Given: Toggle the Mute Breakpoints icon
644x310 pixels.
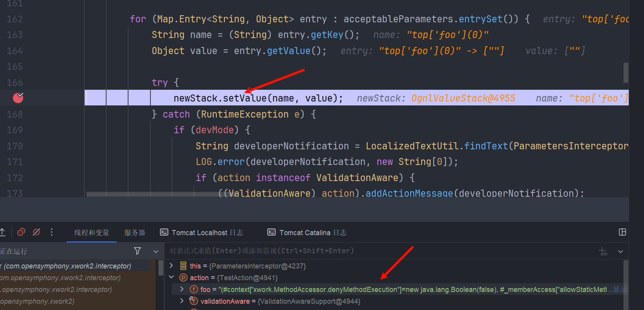Looking at the screenshot, I should pyautogui.click(x=36, y=232).
